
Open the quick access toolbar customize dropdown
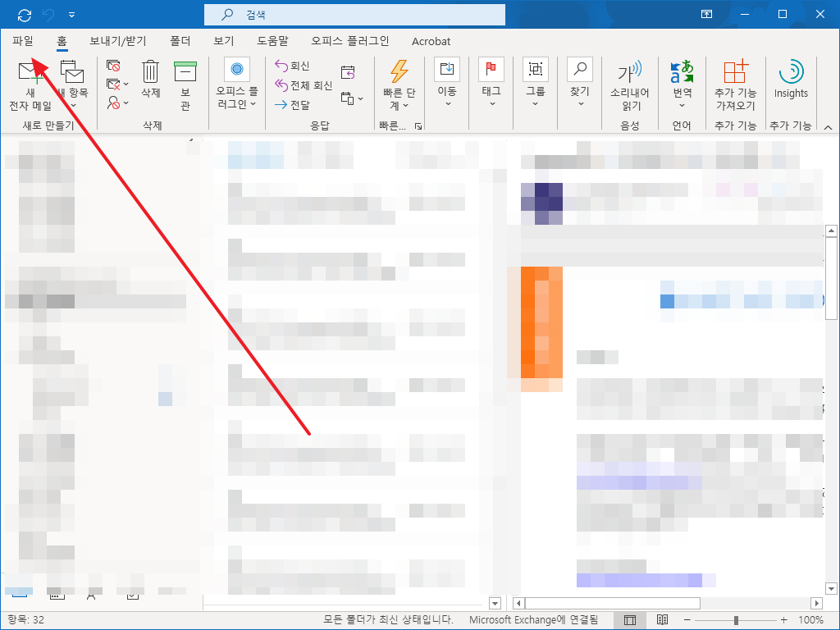[x=72, y=15]
